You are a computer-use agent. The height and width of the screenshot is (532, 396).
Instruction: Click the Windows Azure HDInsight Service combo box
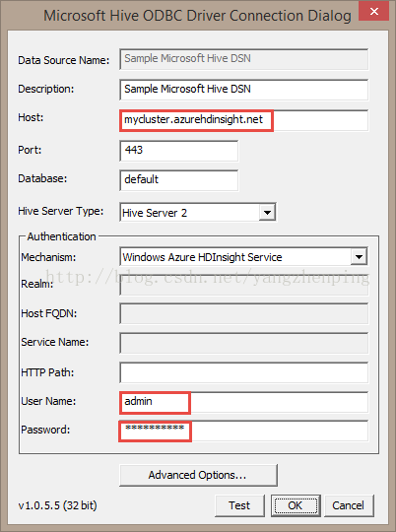(243, 257)
